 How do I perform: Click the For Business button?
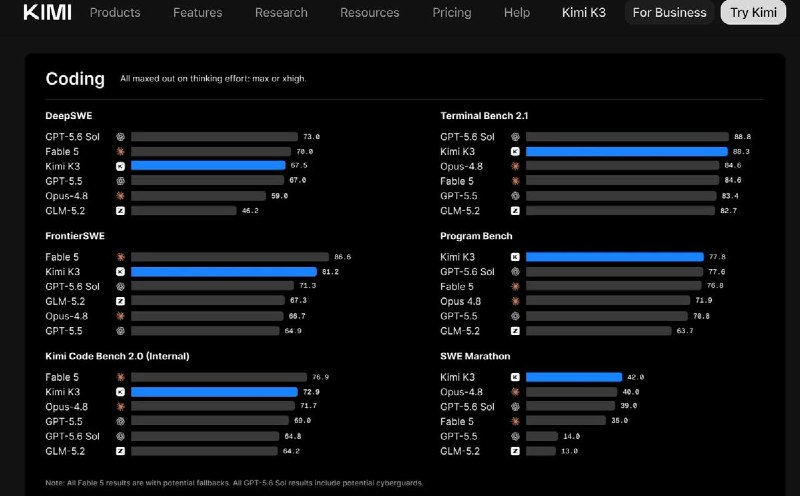[669, 12]
